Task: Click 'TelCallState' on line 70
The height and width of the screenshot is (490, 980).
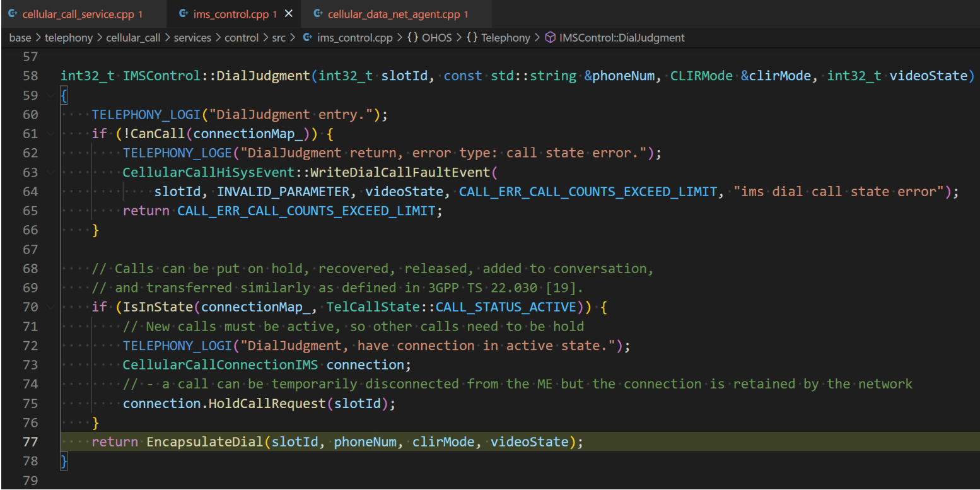Action: click(x=373, y=307)
